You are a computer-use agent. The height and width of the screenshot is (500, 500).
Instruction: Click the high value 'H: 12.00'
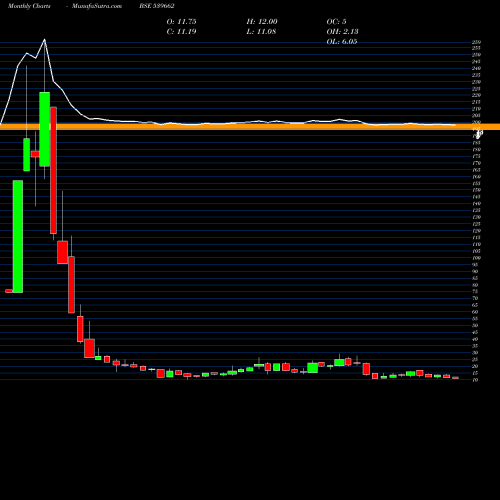[x=262, y=22]
